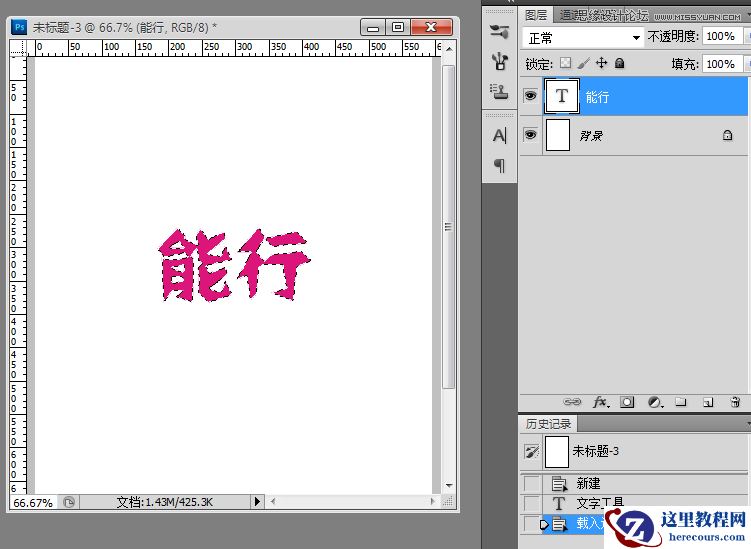Image resolution: width=751 pixels, height=549 pixels.
Task: Click the vertical scrollbar of document window
Action: [448, 226]
